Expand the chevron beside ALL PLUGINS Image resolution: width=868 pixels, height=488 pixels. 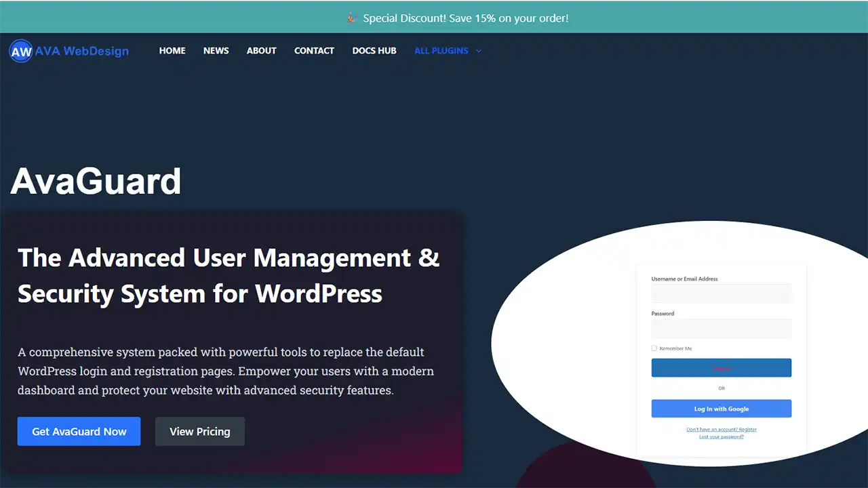click(479, 51)
